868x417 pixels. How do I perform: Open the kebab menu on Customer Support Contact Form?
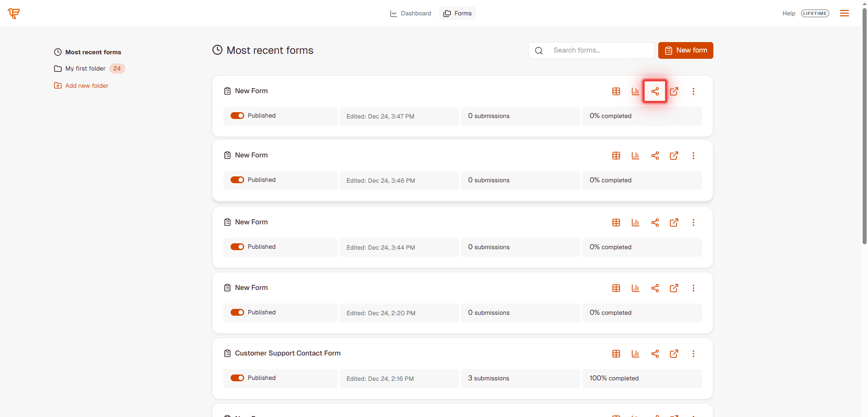point(693,354)
